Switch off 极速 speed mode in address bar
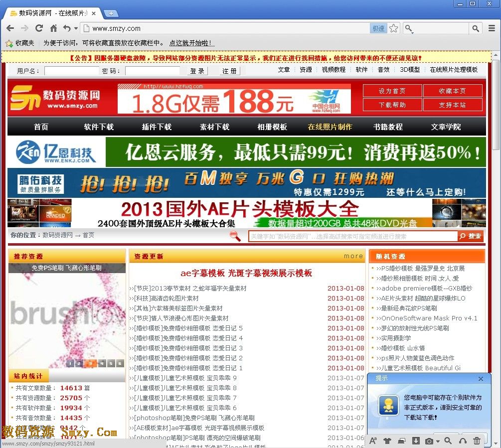Image resolution: width=501 pixels, height=448 pixels. (x=379, y=28)
